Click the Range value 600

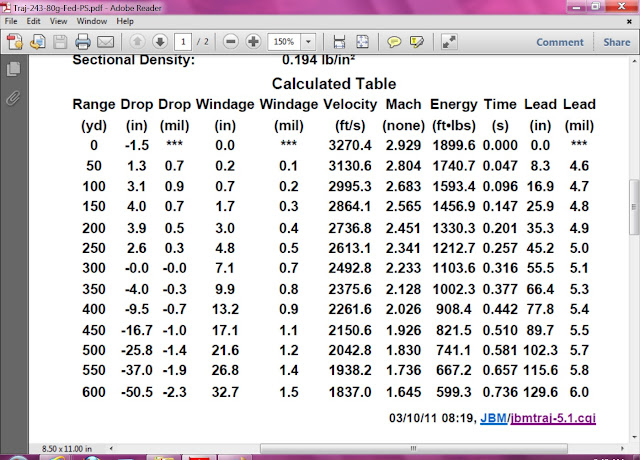[x=94, y=392]
